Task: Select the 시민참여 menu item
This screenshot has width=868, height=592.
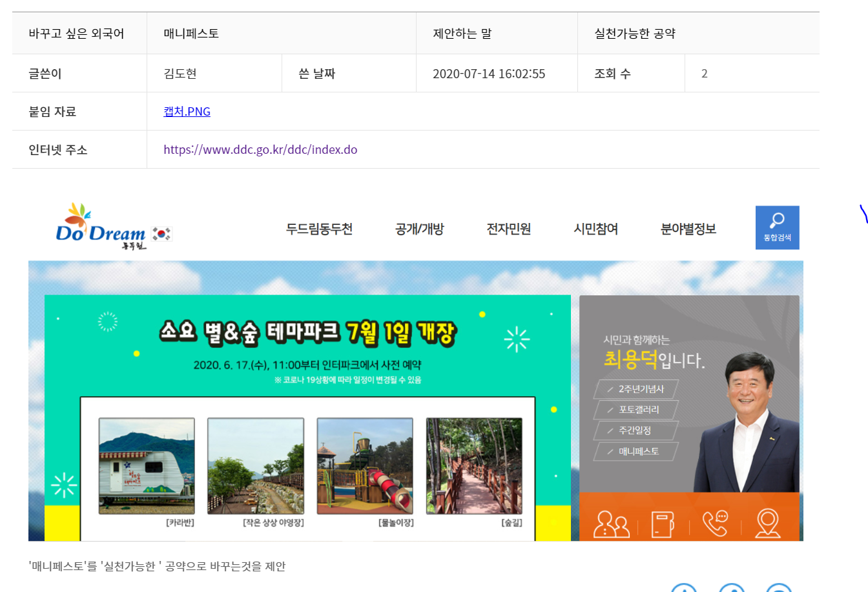Action: pyautogui.click(x=595, y=229)
